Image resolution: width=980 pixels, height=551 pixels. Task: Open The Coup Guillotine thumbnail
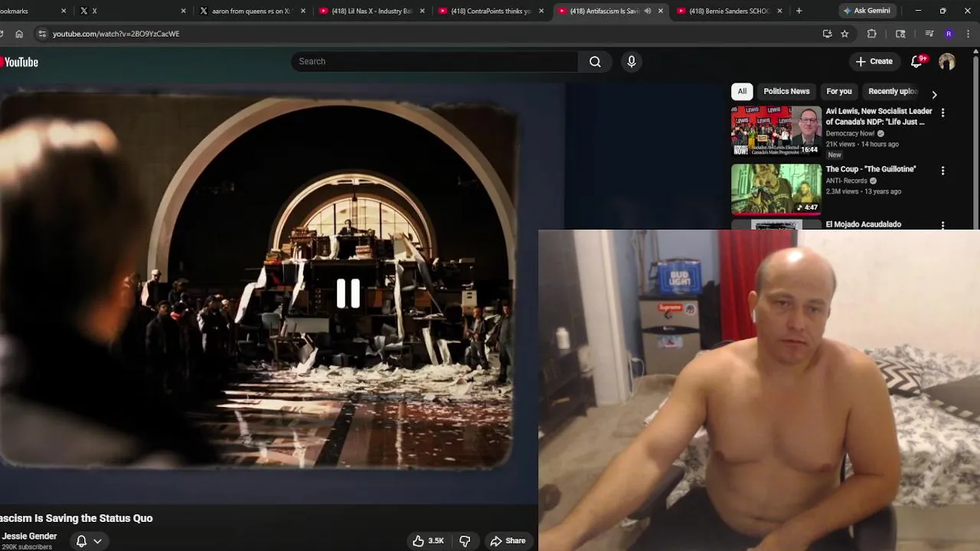(x=776, y=189)
